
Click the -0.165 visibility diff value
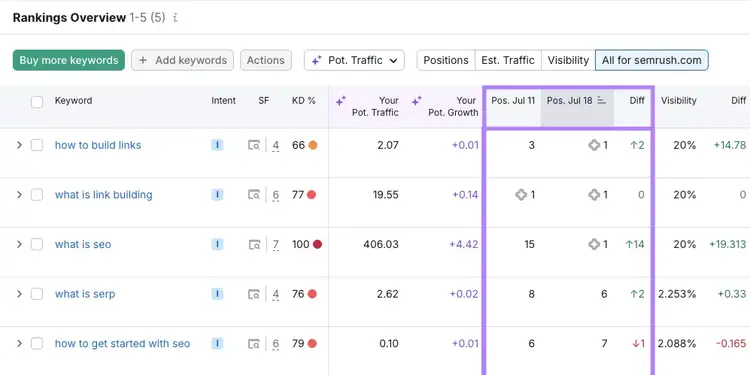point(731,343)
